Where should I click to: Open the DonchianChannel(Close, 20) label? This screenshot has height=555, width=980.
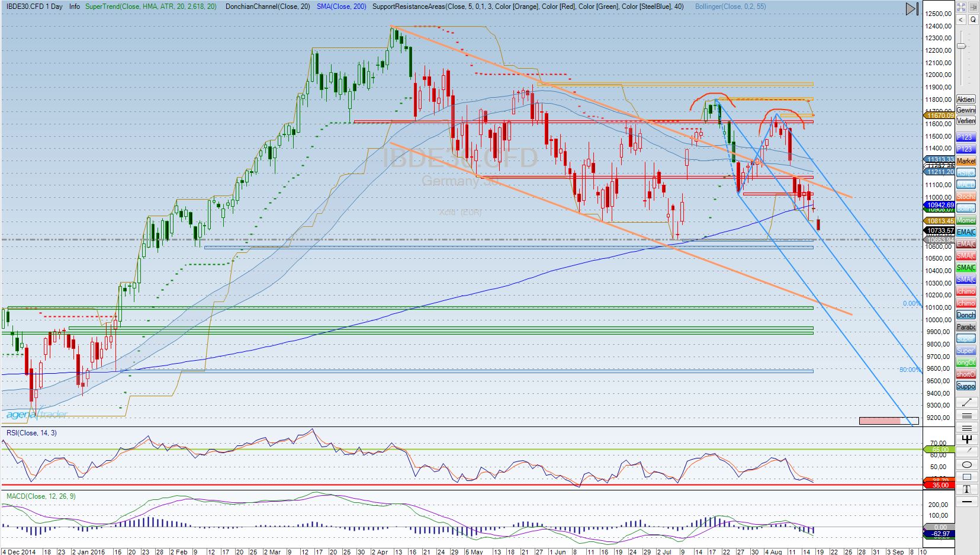pyautogui.click(x=268, y=6)
